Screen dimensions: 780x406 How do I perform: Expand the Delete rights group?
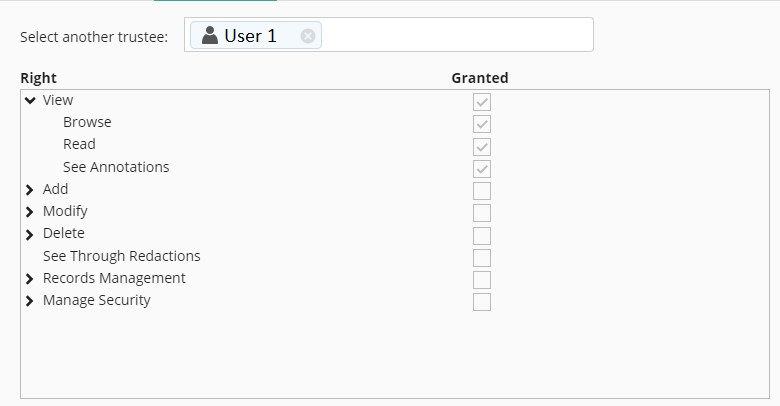pyautogui.click(x=30, y=234)
